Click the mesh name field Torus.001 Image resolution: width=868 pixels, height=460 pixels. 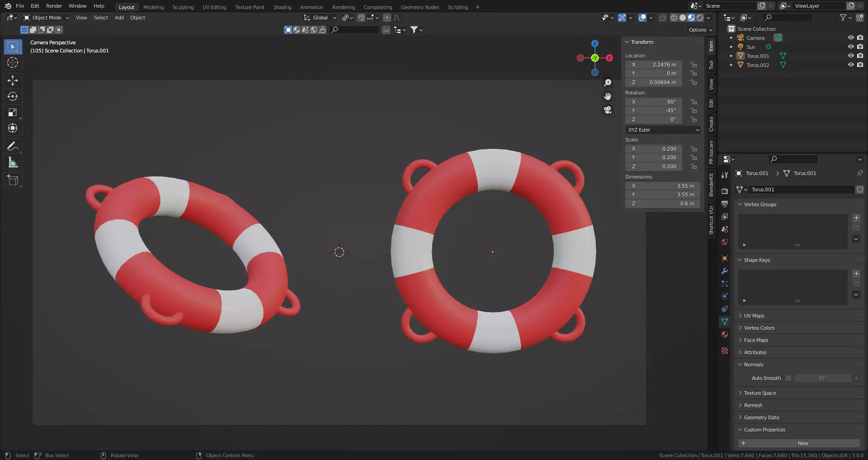pyautogui.click(x=801, y=190)
